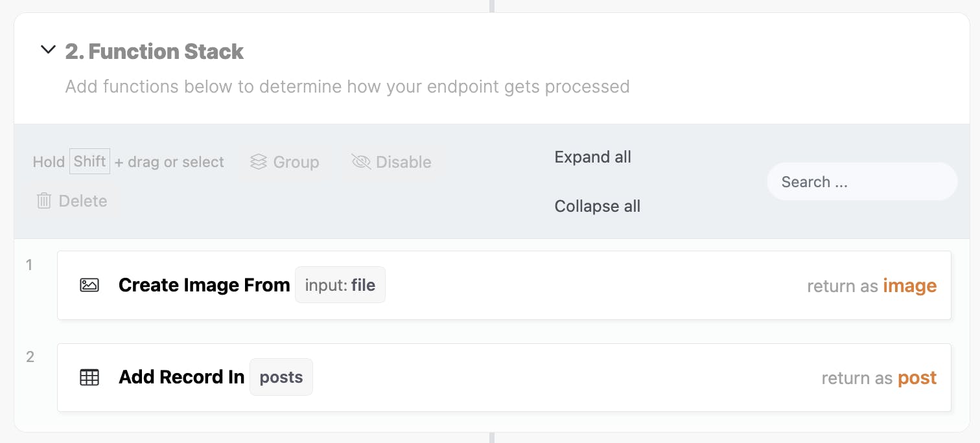Click the image icon on Create Image From
980x443 pixels.
pyautogui.click(x=89, y=285)
